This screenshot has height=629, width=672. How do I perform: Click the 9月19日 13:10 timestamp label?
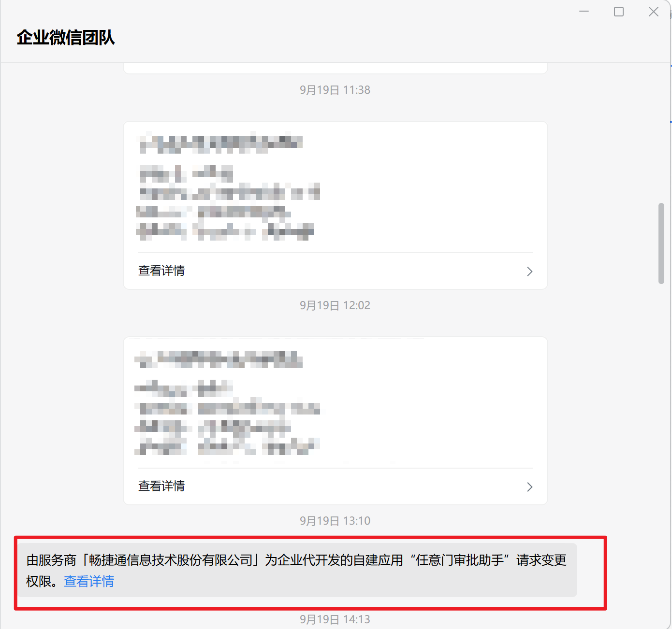click(x=335, y=521)
